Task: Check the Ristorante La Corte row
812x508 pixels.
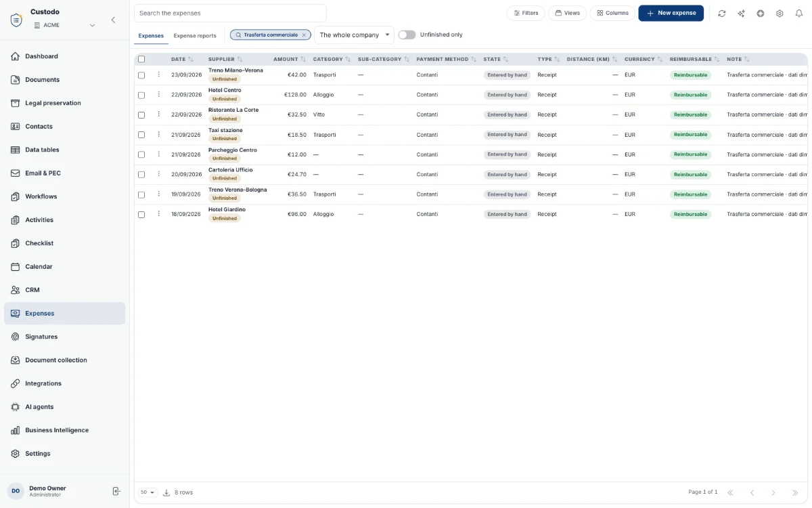Action: pyautogui.click(x=141, y=115)
